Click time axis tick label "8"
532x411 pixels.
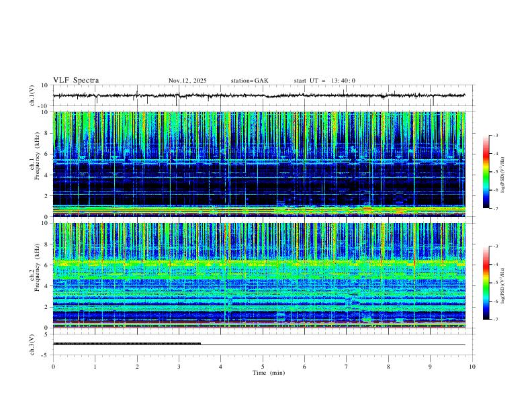(388, 367)
